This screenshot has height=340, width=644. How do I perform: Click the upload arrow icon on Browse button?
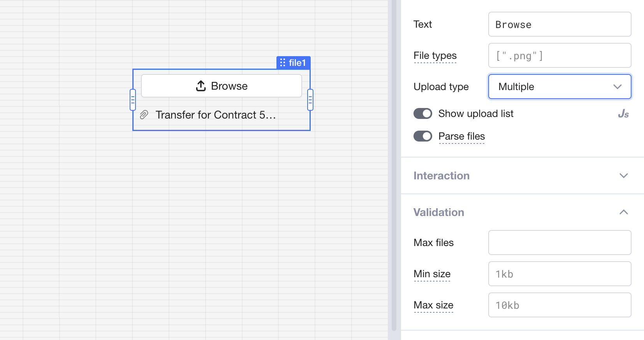click(201, 86)
